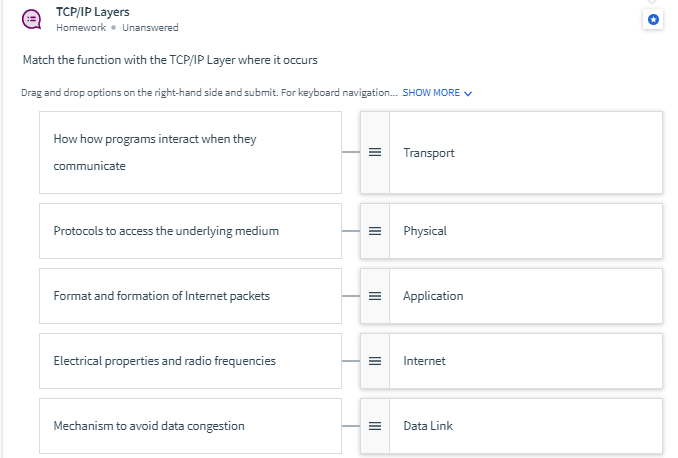Click drag handle icon beside Internet
The width and height of the screenshot is (678, 458).
(375, 361)
